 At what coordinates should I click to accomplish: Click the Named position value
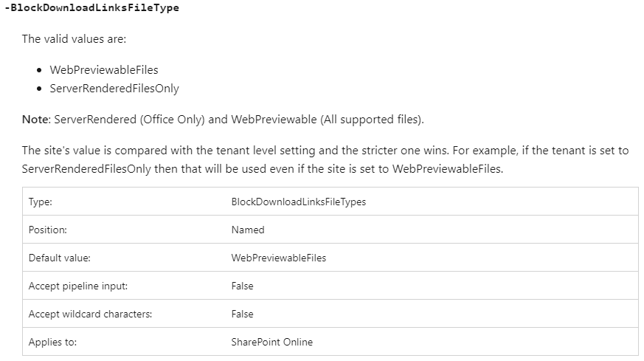[248, 230]
